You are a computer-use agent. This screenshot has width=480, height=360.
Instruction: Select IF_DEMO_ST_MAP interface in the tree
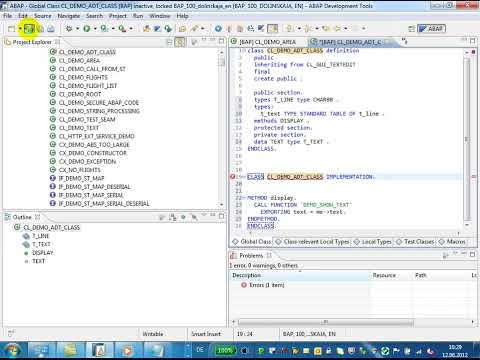(77, 178)
